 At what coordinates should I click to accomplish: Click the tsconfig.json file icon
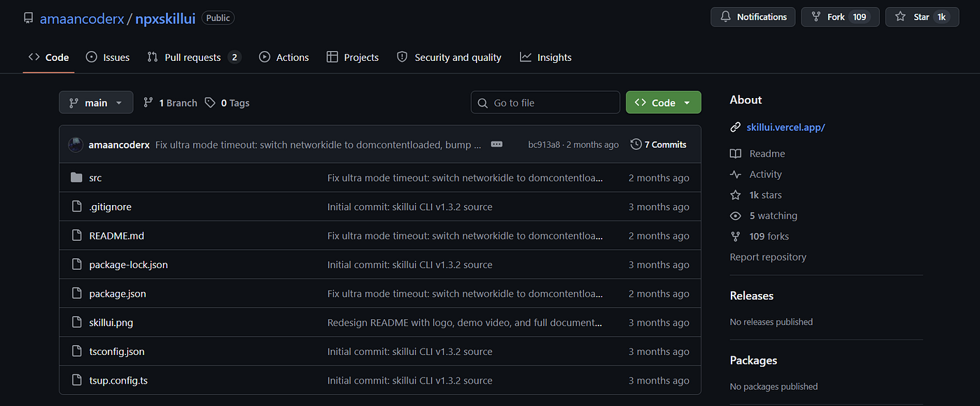[x=76, y=351]
